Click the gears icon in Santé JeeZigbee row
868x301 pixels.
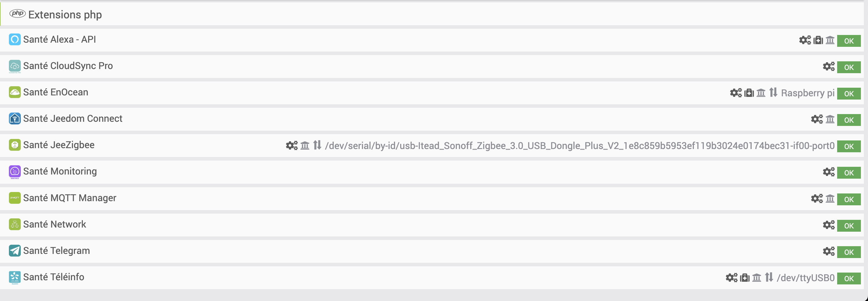[292, 145]
